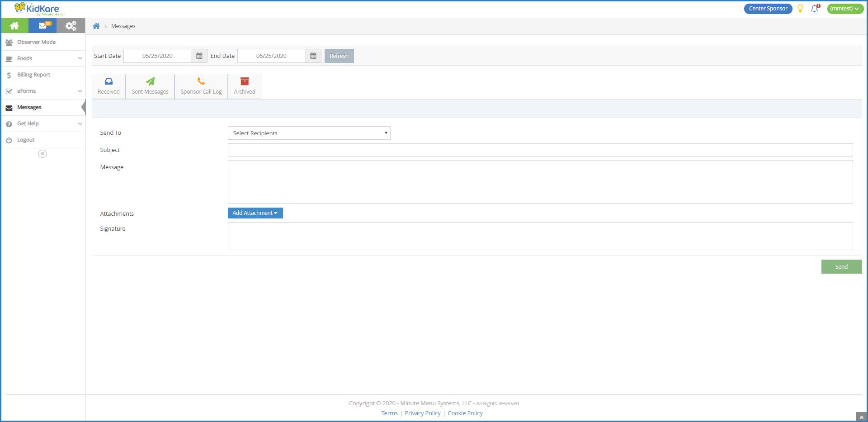Open the Archived tab
Image resolution: width=868 pixels, height=422 pixels.
[x=245, y=86]
